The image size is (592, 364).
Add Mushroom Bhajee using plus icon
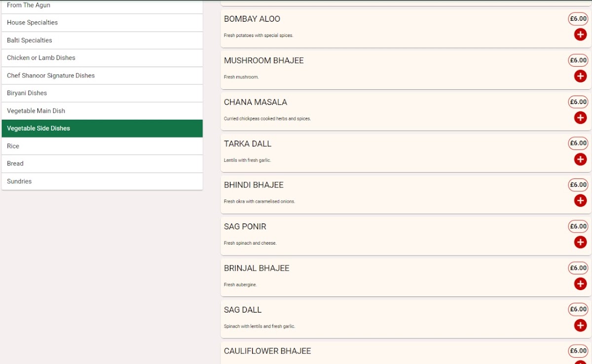click(x=580, y=76)
